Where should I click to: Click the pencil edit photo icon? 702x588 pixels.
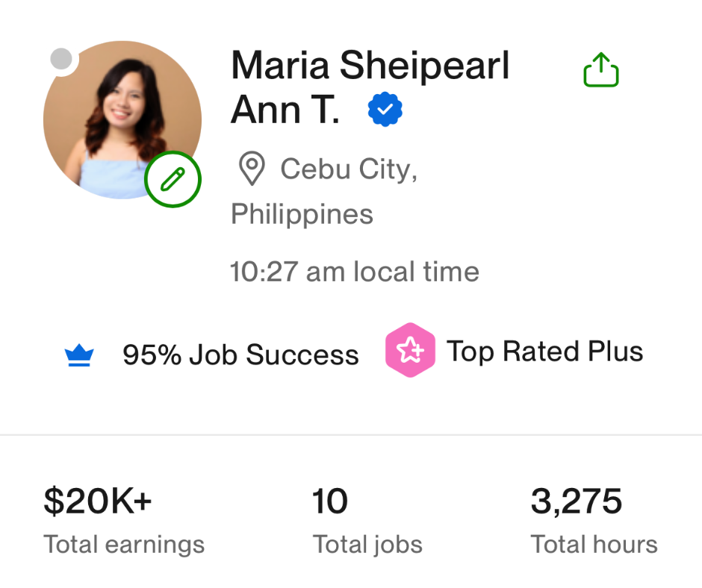click(x=173, y=180)
